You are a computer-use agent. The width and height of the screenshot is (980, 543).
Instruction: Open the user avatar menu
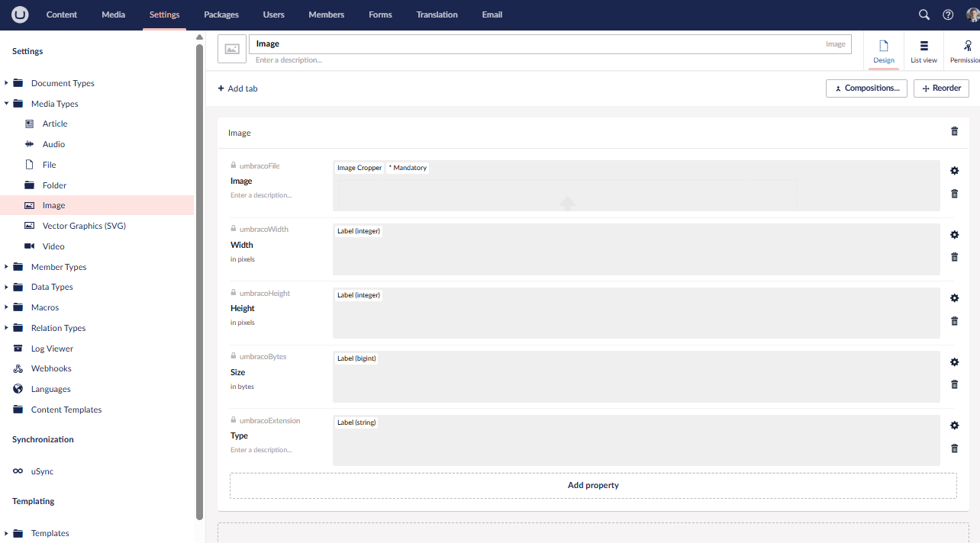[972, 14]
